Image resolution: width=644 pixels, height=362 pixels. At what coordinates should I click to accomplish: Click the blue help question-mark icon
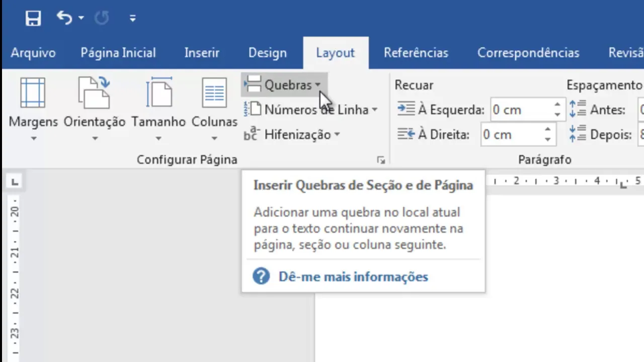(x=261, y=277)
